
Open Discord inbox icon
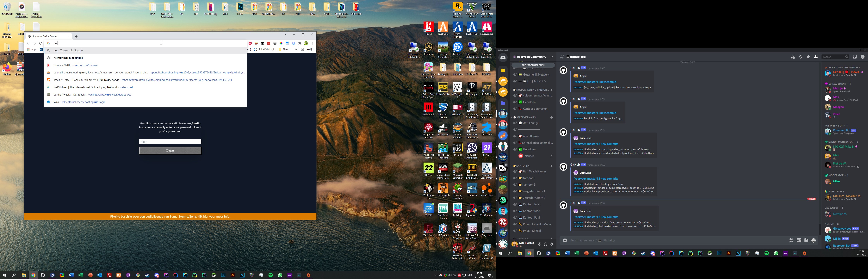pos(854,57)
